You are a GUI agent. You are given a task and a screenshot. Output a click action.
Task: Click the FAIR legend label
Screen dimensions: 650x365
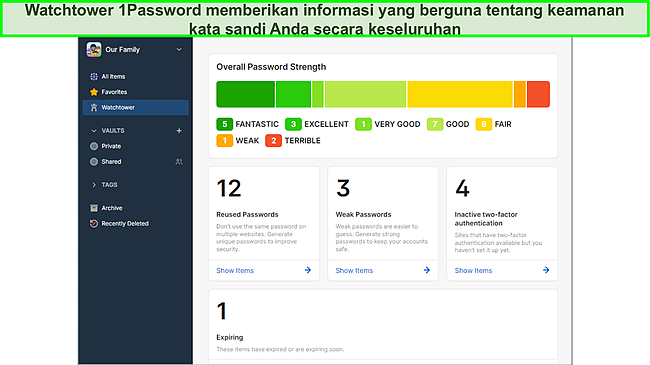click(x=503, y=124)
